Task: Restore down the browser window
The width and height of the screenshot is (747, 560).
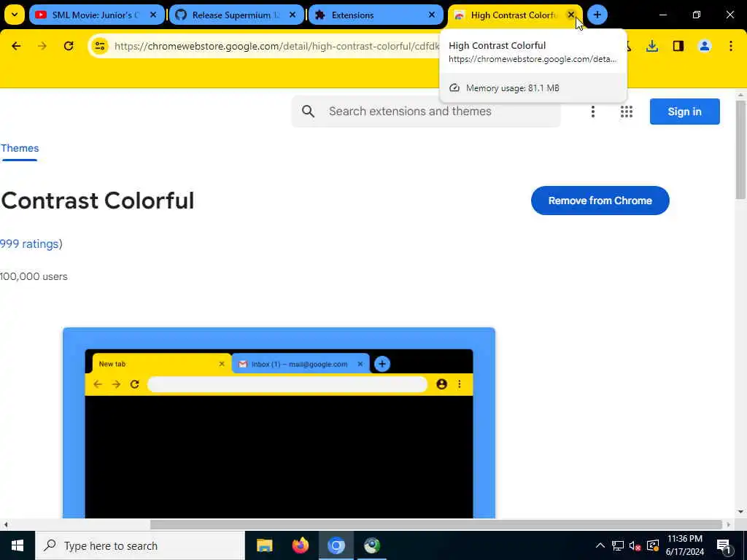Action: click(x=697, y=15)
